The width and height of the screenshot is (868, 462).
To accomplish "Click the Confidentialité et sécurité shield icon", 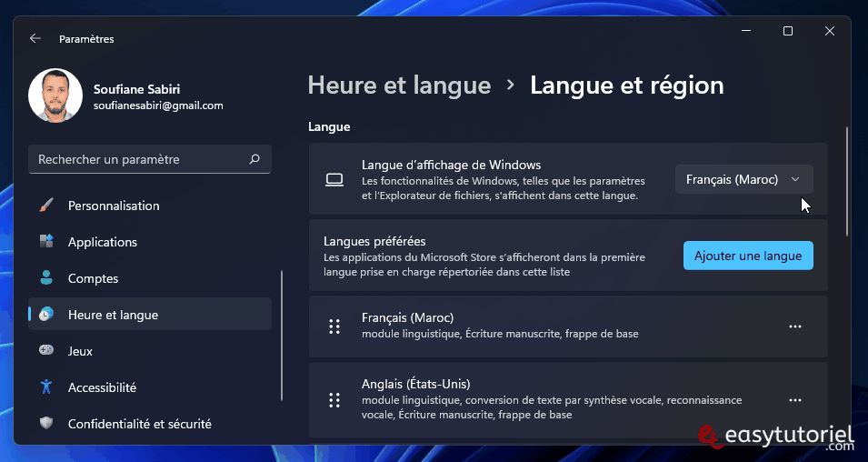I will 46,423.
